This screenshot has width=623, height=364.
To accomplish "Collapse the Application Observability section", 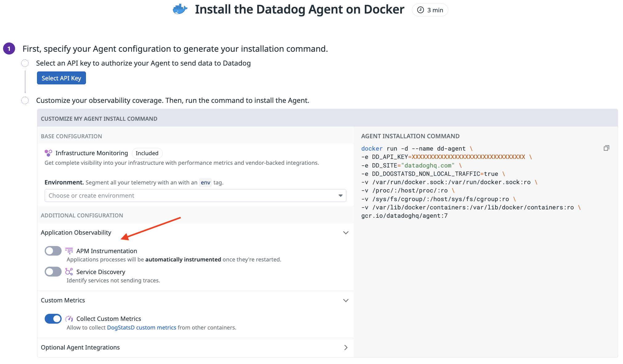I will pos(346,233).
